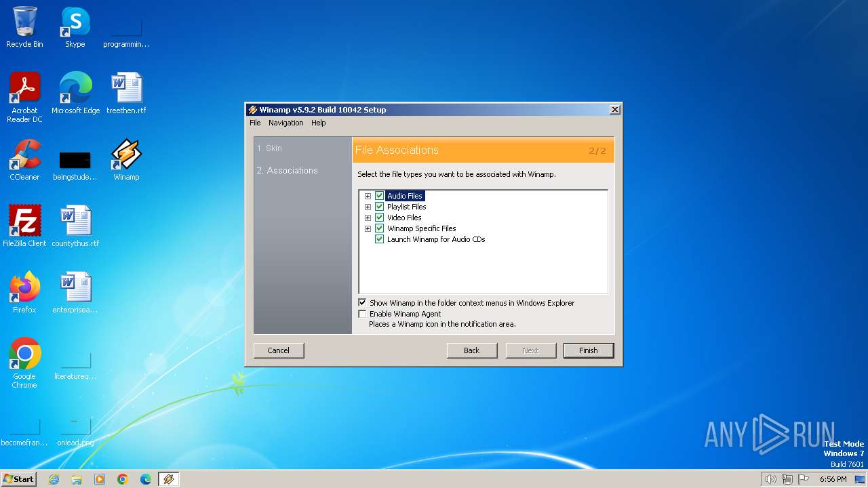This screenshot has height=488, width=868.
Task: Open the Start menu
Action: click(18, 479)
